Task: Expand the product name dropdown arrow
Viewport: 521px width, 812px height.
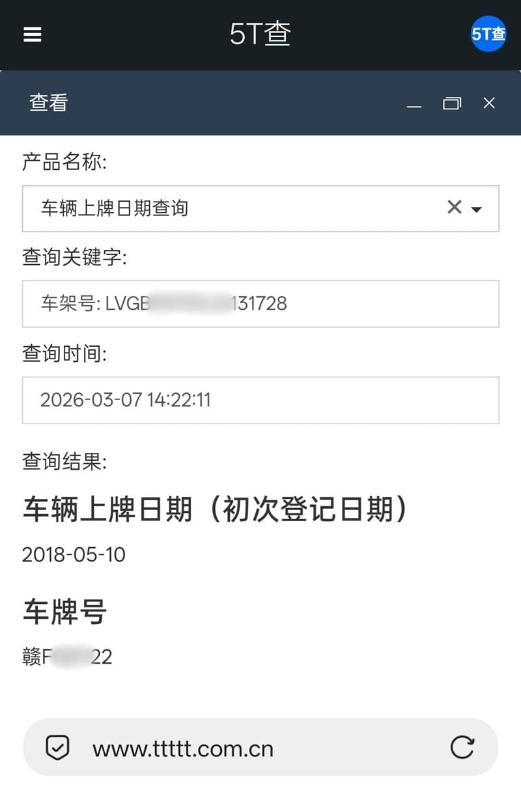Action: 477,209
